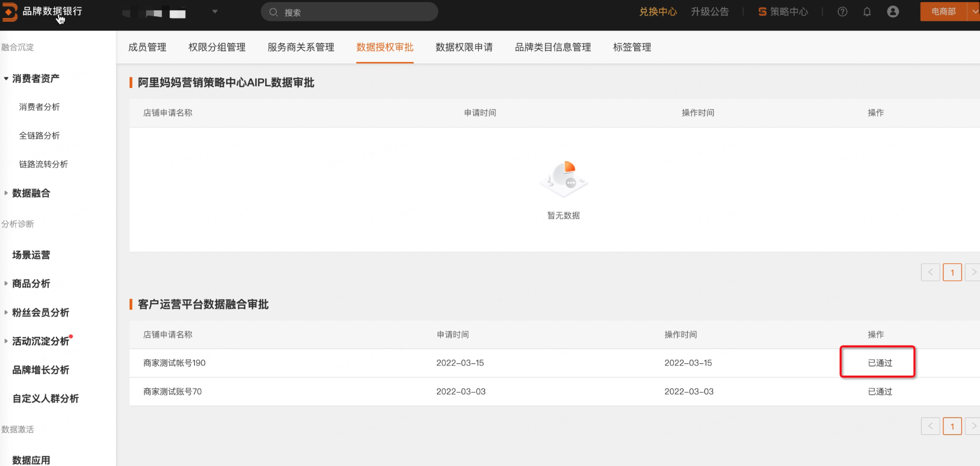Focus the 搜索 search field
This screenshot has width=980, height=466.
click(349, 12)
